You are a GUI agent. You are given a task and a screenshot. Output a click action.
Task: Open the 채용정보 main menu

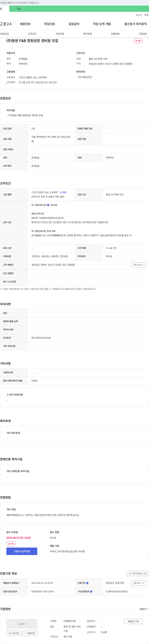click(x=25, y=24)
